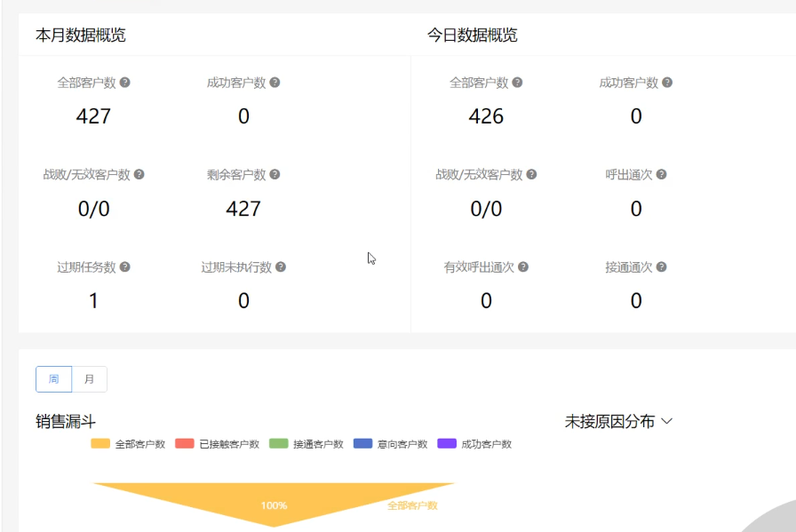Screen dimensions: 796x532
Task: Click help icon beside today's 成功客户数
Action: point(667,83)
